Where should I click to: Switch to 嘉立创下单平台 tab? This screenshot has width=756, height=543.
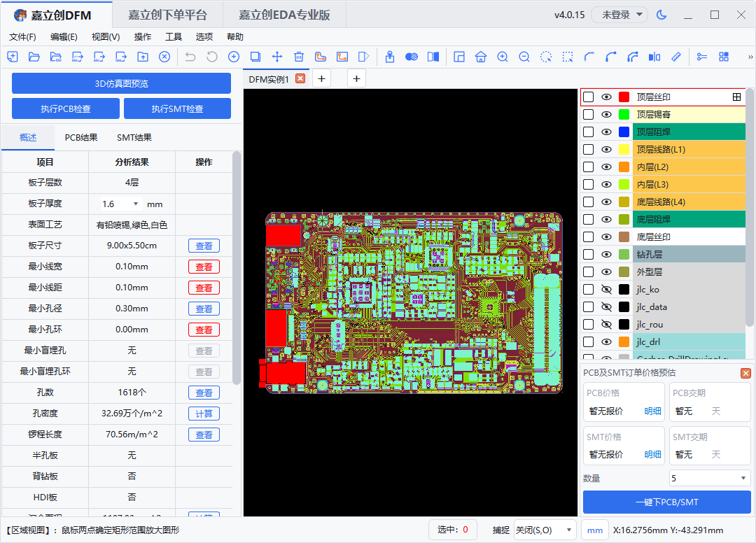[x=167, y=15]
